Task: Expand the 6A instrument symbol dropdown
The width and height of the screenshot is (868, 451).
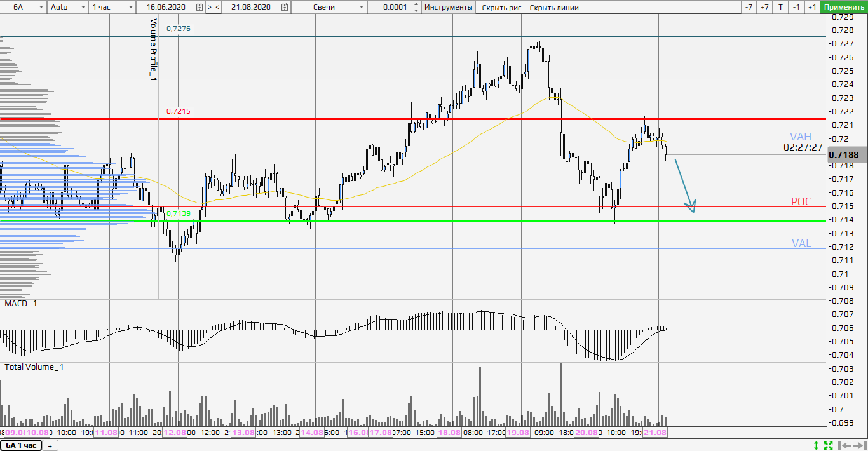Action: pos(41,7)
